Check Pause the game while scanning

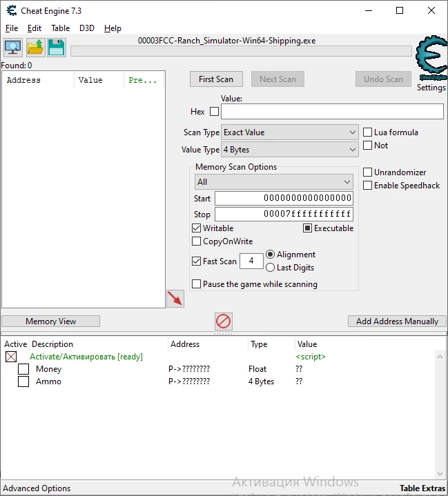pyautogui.click(x=196, y=284)
